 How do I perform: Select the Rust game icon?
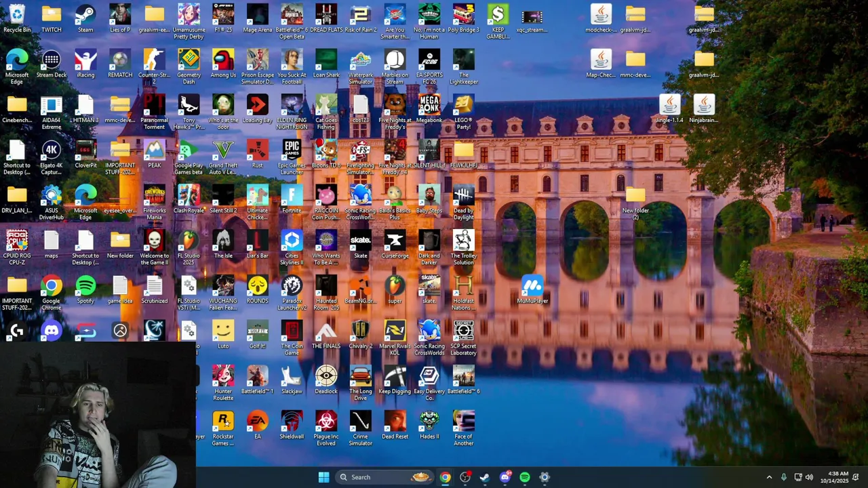point(258,154)
